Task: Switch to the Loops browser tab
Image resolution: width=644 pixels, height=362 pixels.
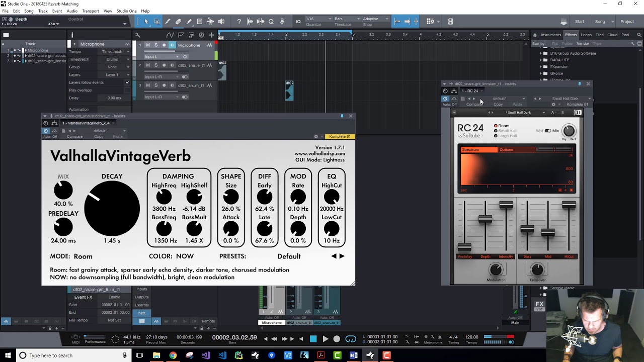Action: [586, 35]
